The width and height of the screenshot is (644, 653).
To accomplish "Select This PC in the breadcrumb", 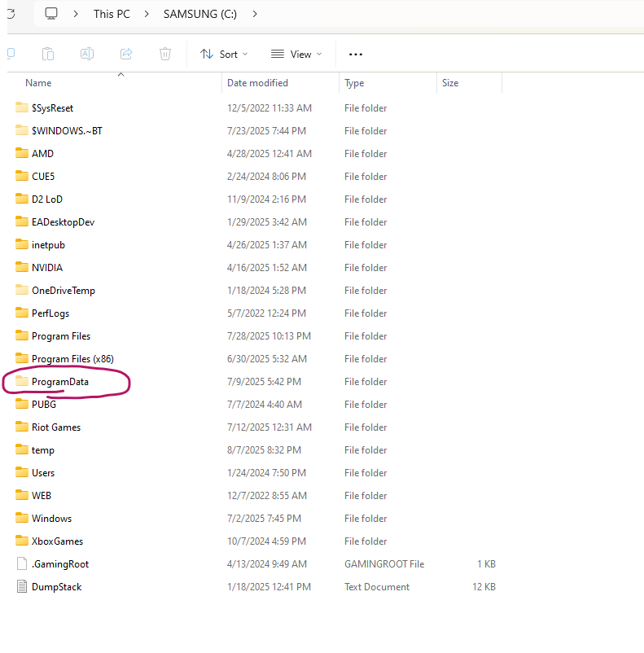I will (x=112, y=14).
